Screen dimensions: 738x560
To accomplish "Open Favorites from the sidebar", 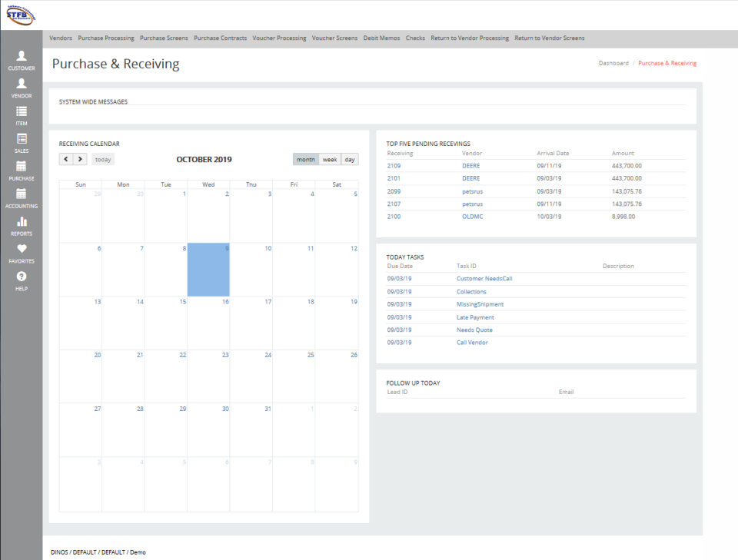I will point(21,253).
